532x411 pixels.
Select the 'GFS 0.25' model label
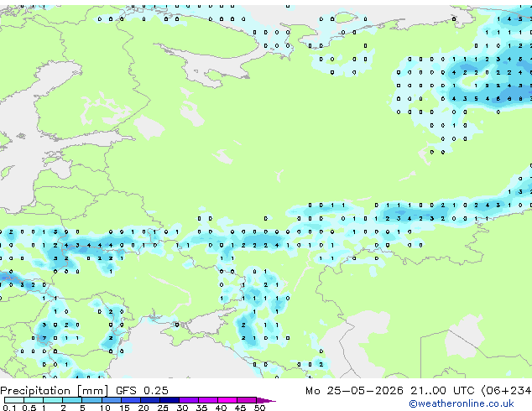pyautogui.click(x=142, y=391)
